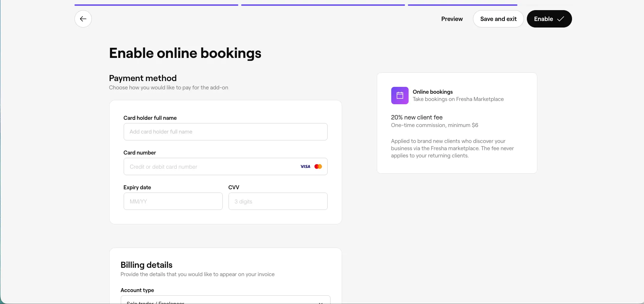Go back using the left arrow button
The image size is (644, 304).
tap(83, 19)
